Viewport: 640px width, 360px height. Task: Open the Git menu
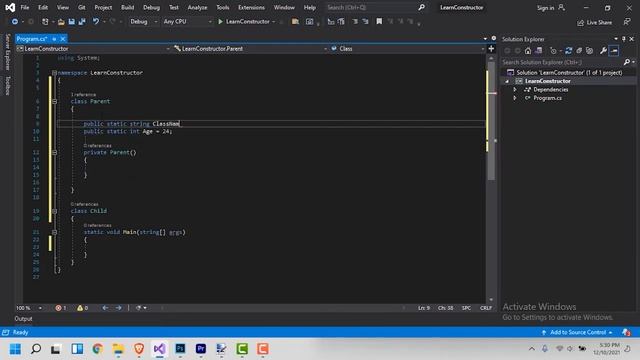click(x=82, y=7)
